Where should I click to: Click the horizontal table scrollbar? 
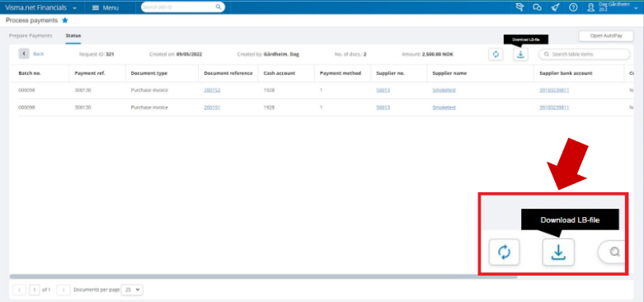(263, 277)
